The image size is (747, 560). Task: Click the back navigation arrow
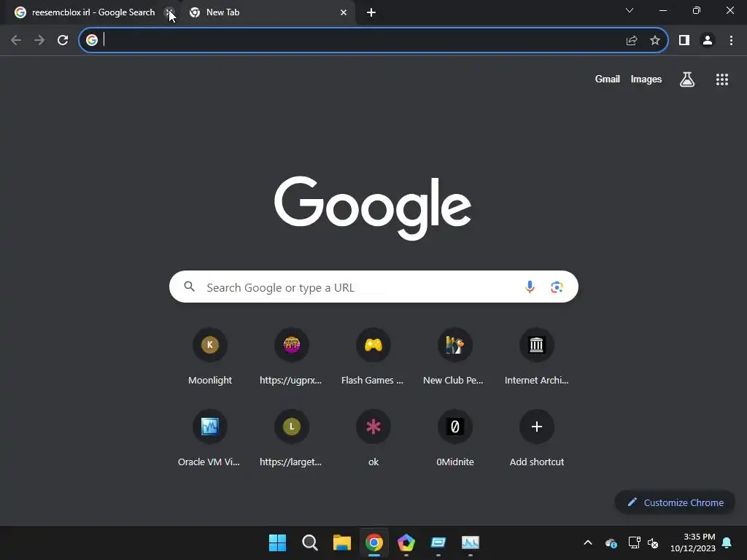tap(16, 40)
